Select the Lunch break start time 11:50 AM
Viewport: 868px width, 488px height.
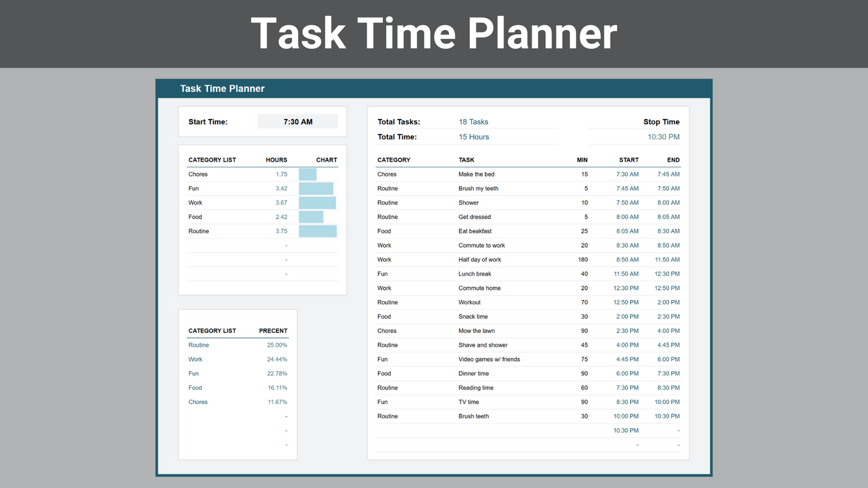coord(627,274)
